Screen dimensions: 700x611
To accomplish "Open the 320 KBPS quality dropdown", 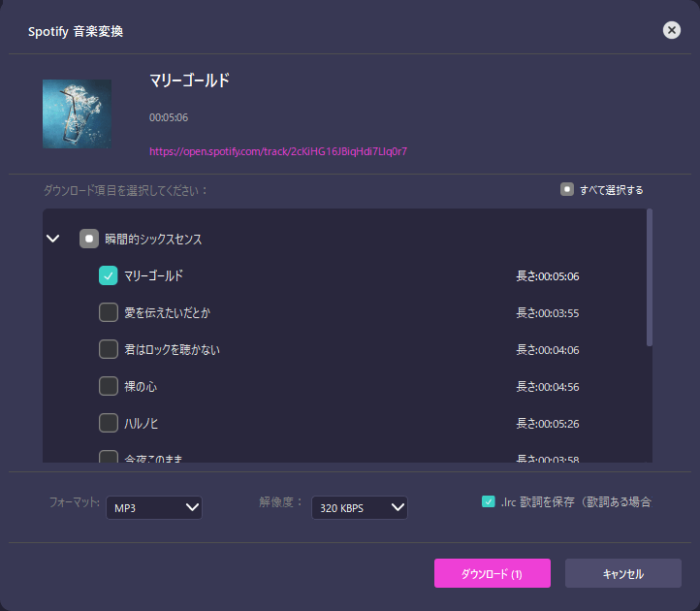I will (359, 508).
